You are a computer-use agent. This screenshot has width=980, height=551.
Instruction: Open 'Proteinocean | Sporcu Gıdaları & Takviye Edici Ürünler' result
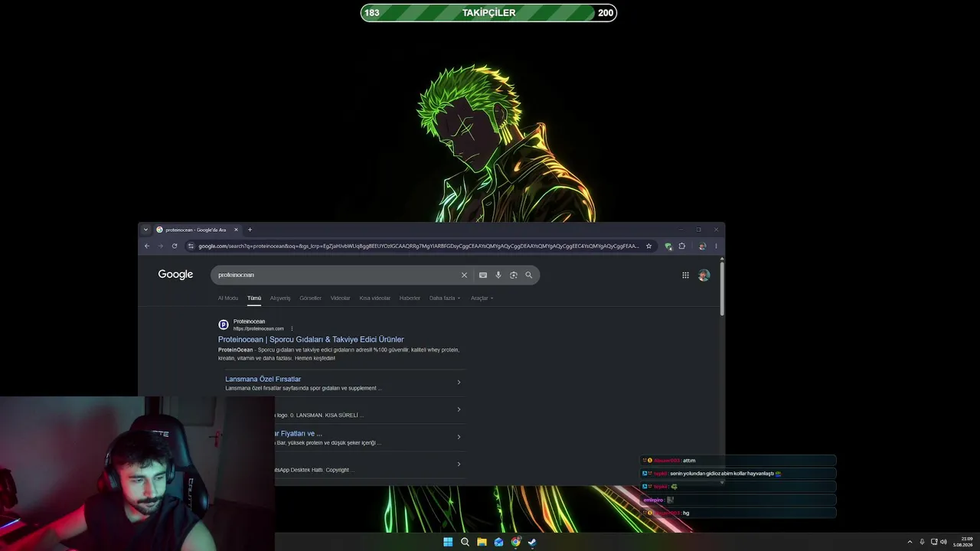tap(311, 340)
